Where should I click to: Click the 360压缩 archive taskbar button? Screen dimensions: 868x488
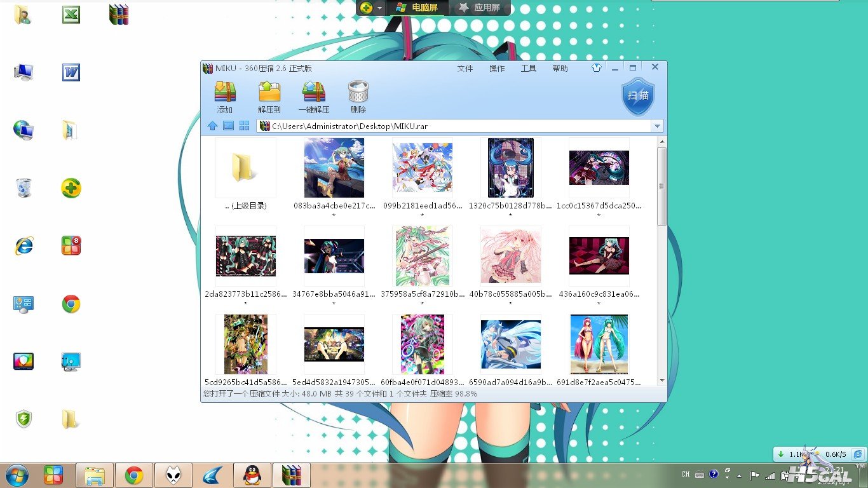pos(292,475)
